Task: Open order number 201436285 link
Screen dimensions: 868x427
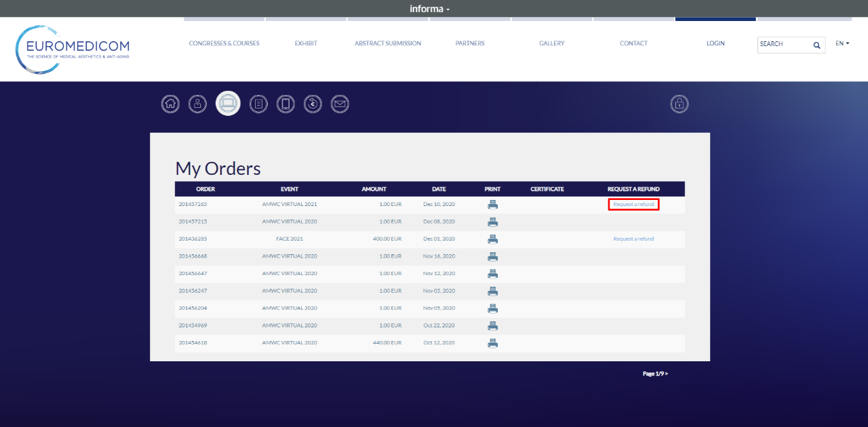Action: pyautogui.click(x=193, y=239)
